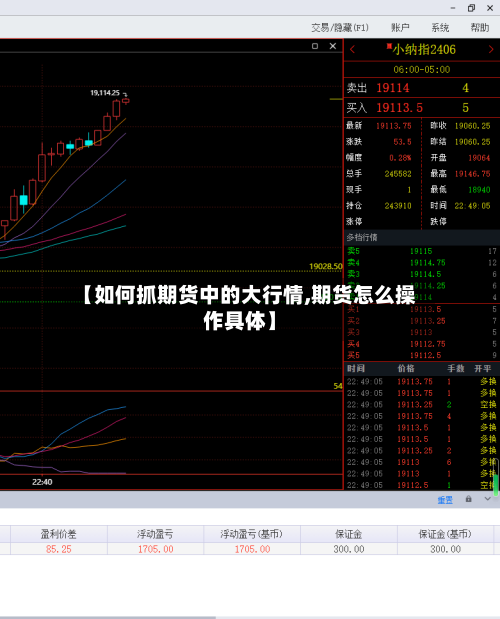Open the 系统 menu
This screenshot has height=619, width=500.
click(x=440, y=28)
